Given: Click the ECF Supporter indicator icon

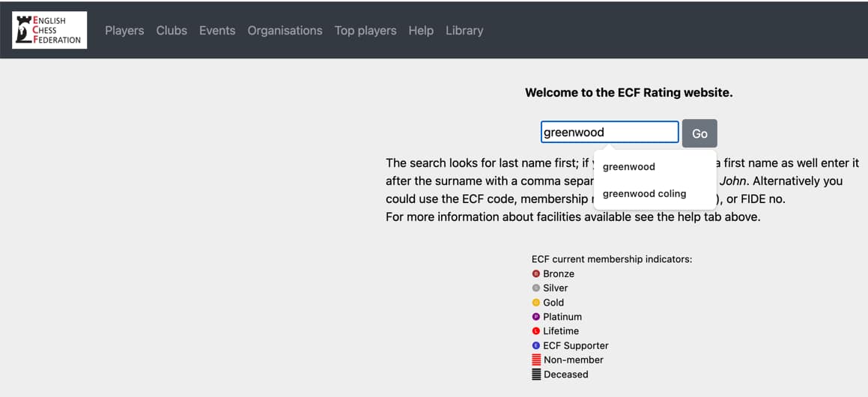Looking at the screenshot, I should 536,345.
